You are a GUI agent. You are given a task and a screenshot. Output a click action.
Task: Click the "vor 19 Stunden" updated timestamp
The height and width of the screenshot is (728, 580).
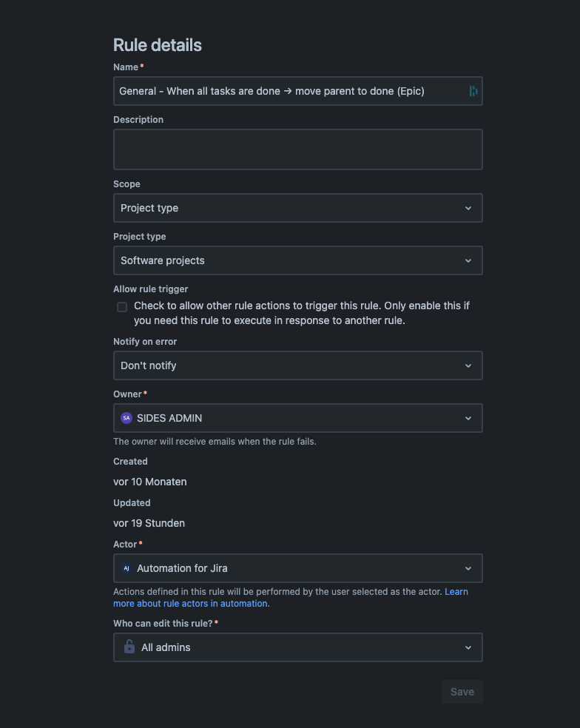click(x=149, y=523)
